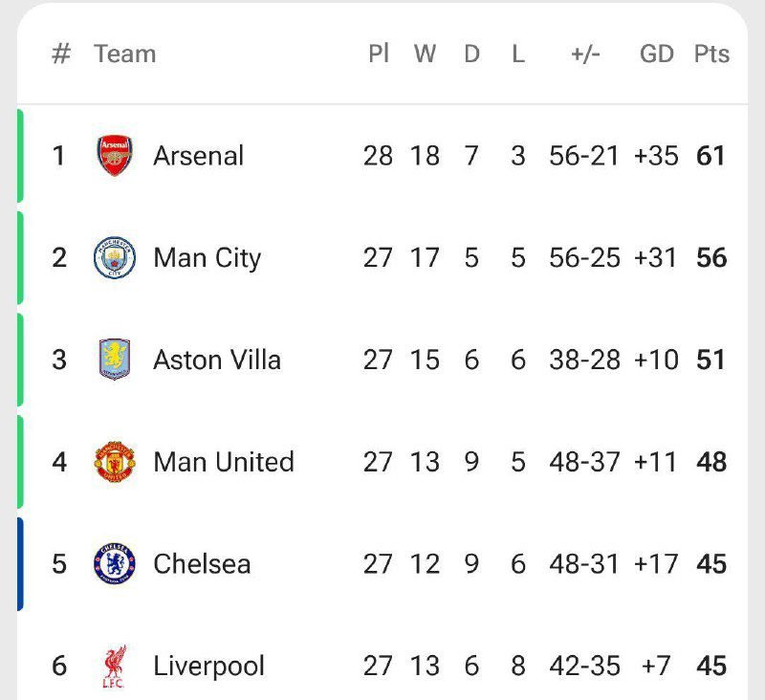Click the W wins column header

pos(425,54)
